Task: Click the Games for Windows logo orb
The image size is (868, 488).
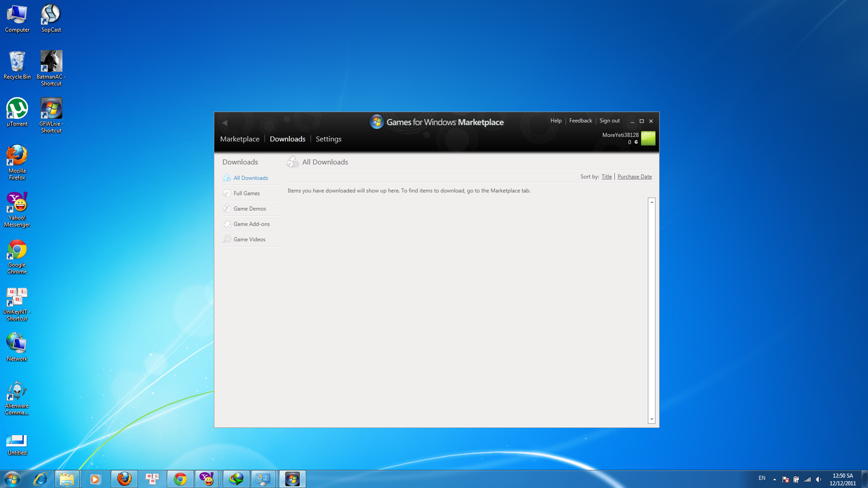Action: tap(377, 122)
